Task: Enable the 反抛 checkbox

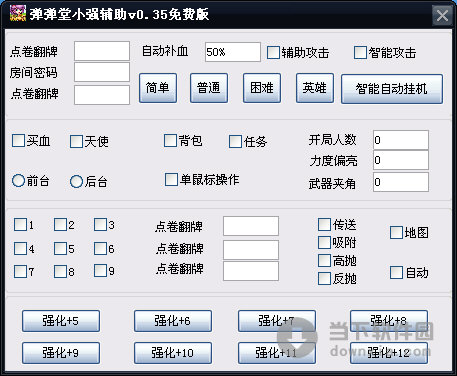Action: pyautogui.click(x=324, y=279)
